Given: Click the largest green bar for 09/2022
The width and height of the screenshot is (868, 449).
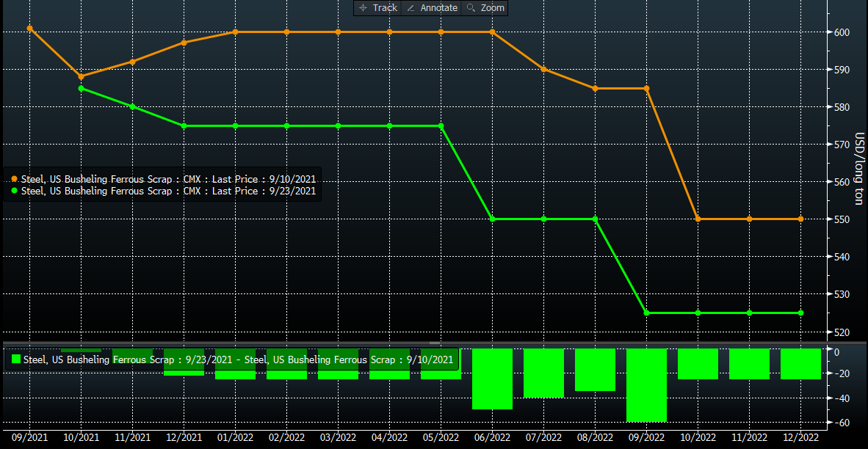Looking at the screenshot, I should (x=646, y=385).
